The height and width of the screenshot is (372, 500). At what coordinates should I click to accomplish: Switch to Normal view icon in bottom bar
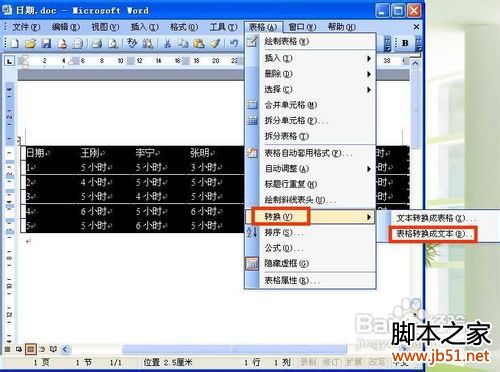(x=7, y=349)
